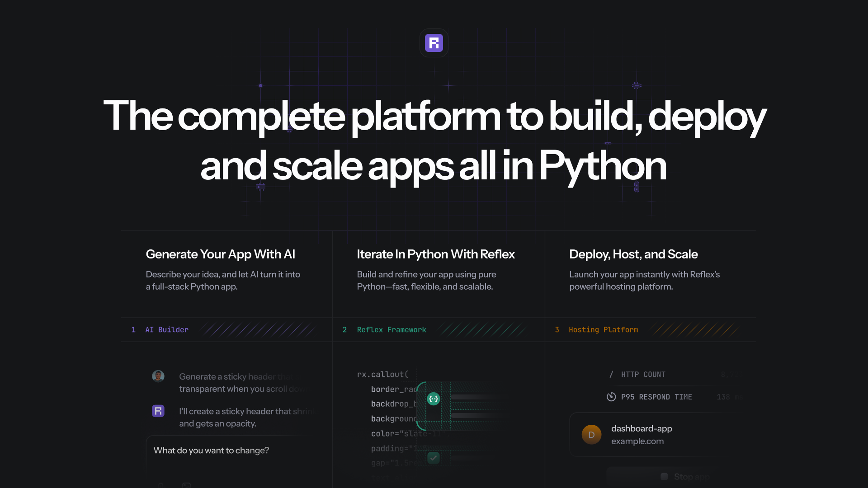Click the stopwatch icon beside P95 RESPOND TIME
The width and height of the screenshot is (868, 488).
611,397
